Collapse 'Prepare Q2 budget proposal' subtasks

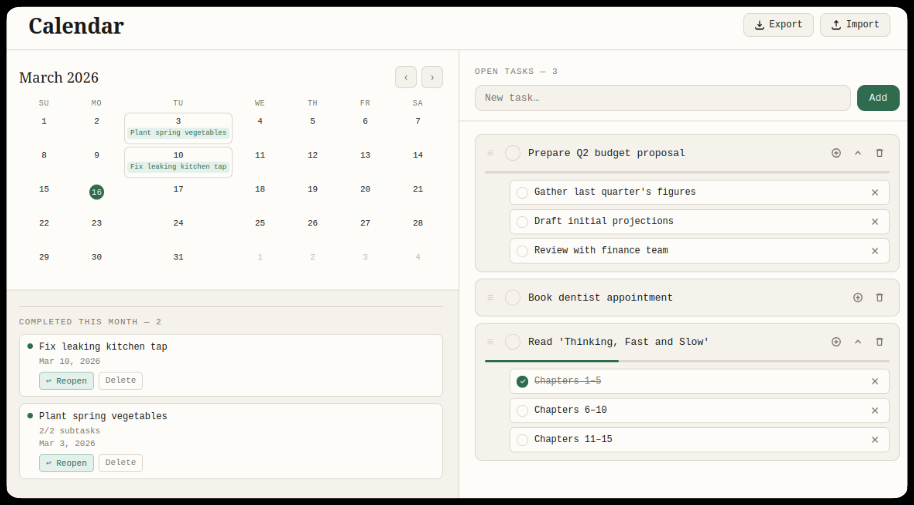pyautogui.click(x=857, y=153)
